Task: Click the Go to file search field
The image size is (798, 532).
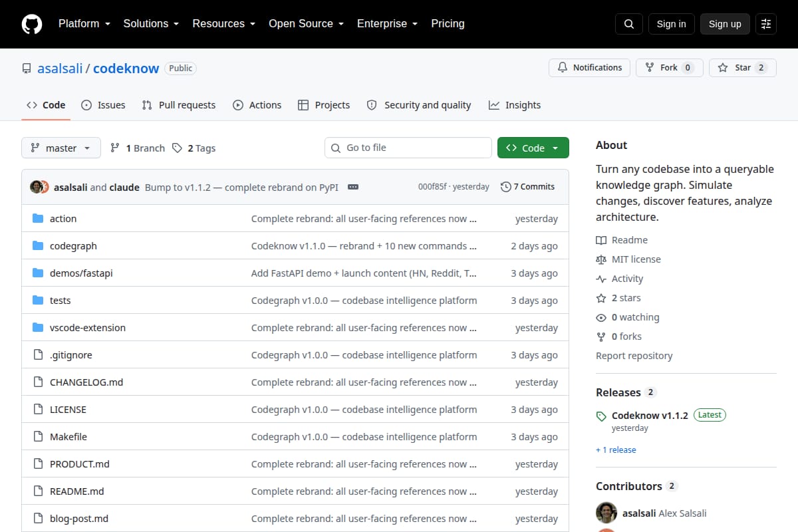Action: point(408,148)
